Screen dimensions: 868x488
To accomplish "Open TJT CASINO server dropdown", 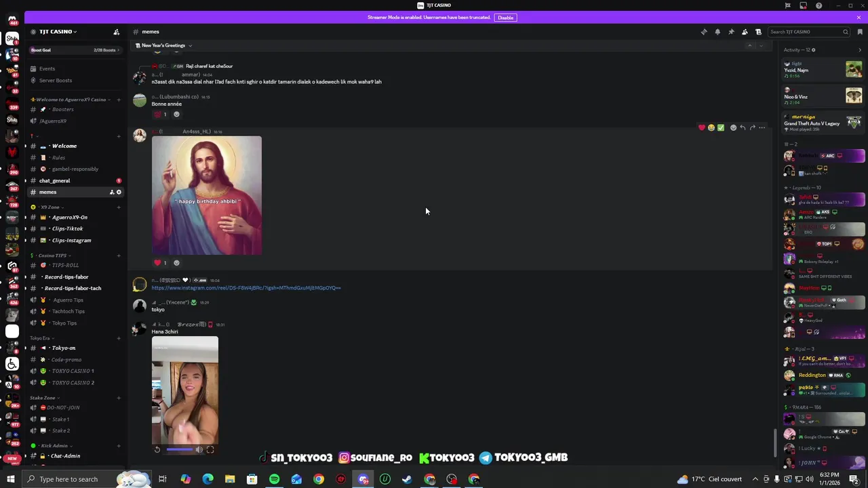I will point(58,32).
